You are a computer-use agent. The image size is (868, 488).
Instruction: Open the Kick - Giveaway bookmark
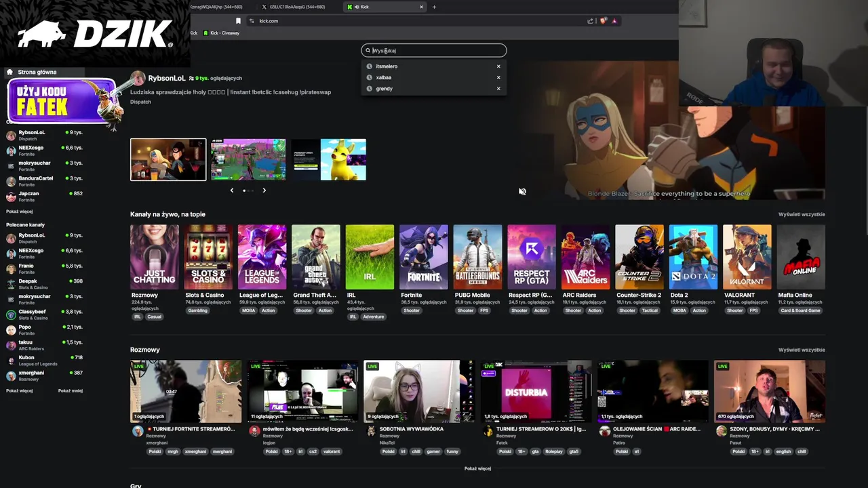[x=221, y=33]
